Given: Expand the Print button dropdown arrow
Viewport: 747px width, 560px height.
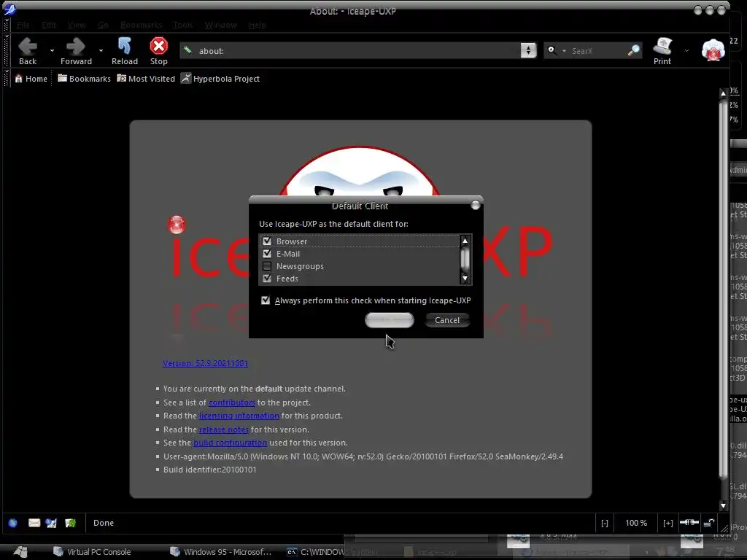Looking at the screenshot, I should point(686,50).
